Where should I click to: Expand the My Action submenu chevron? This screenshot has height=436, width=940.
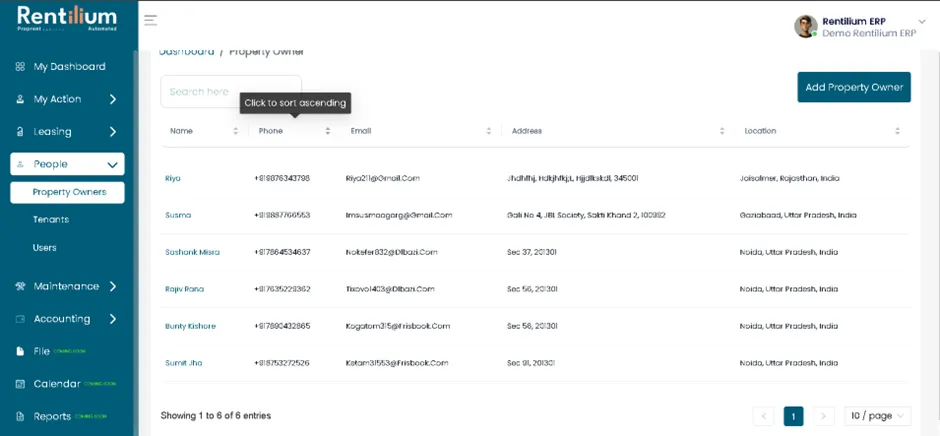(113, 99)
